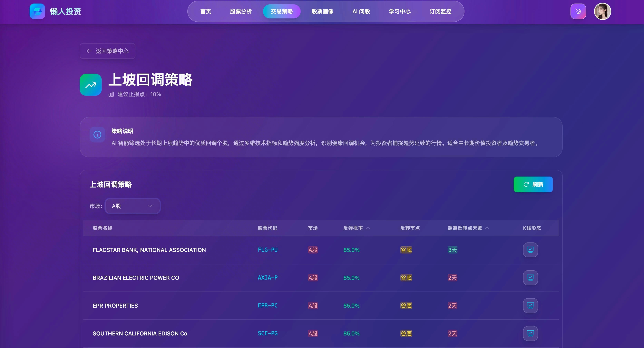Go to 股票分析 tab
Viewport: 644px width, 348px height.
(x=241, y=11)
